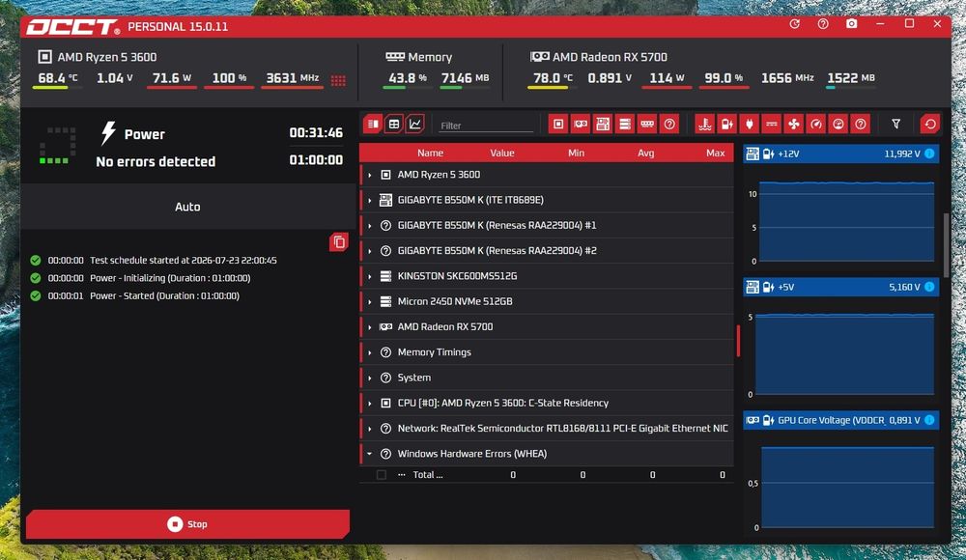Viewport: 966px width, 560px height.
Task: Toggle the GPU sensor filter
Action: coord(581,125)
